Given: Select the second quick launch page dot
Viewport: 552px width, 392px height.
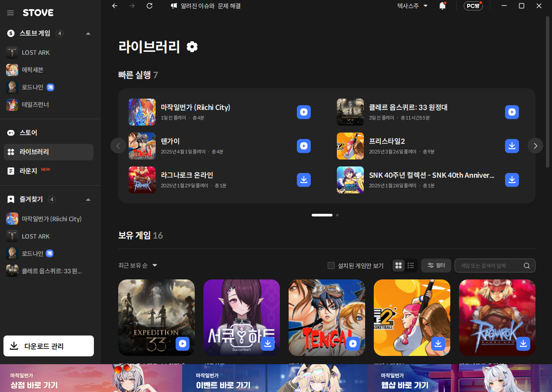Looking at the screenshot, I should coord(337,215).
